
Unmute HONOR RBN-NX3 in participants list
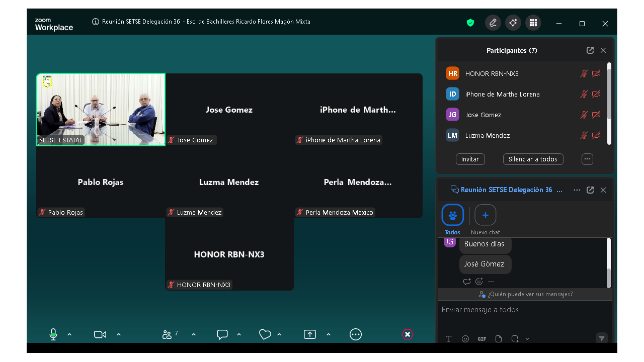pyautogui.click(x=584, y=73)
